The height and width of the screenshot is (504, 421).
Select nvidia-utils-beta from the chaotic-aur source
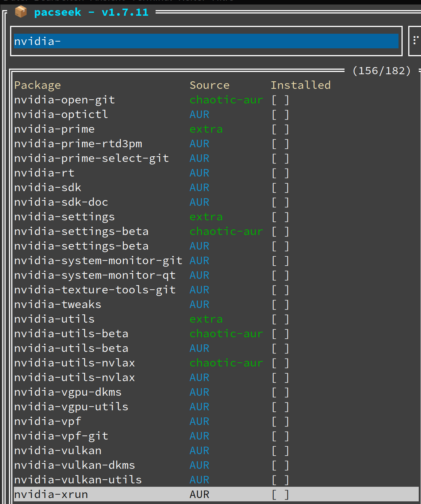71,334
